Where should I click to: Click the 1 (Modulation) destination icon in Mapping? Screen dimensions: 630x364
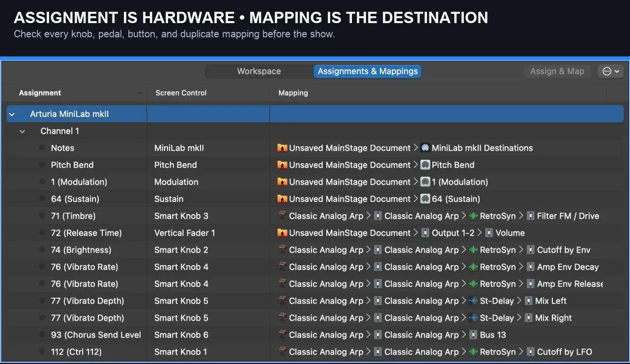point(425,182)
